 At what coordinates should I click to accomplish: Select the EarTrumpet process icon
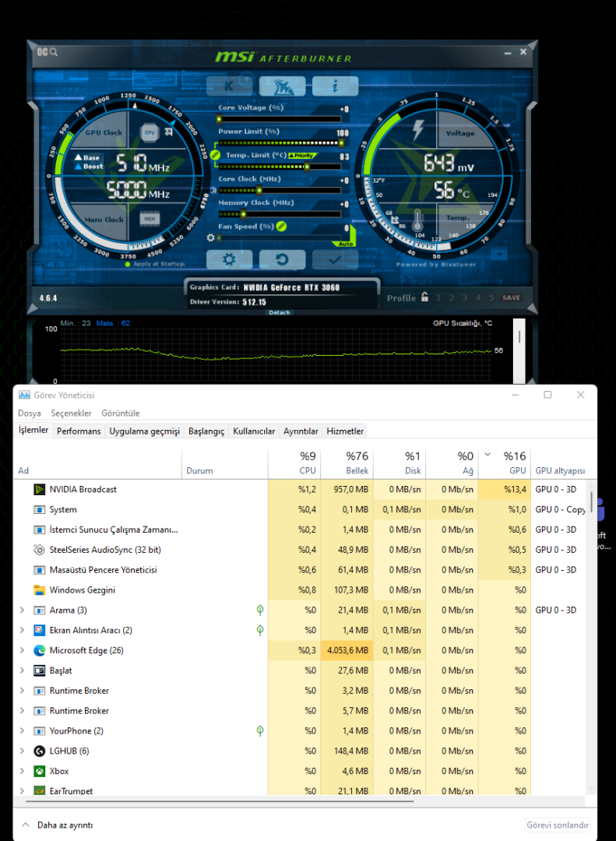[x=39, y=790]
